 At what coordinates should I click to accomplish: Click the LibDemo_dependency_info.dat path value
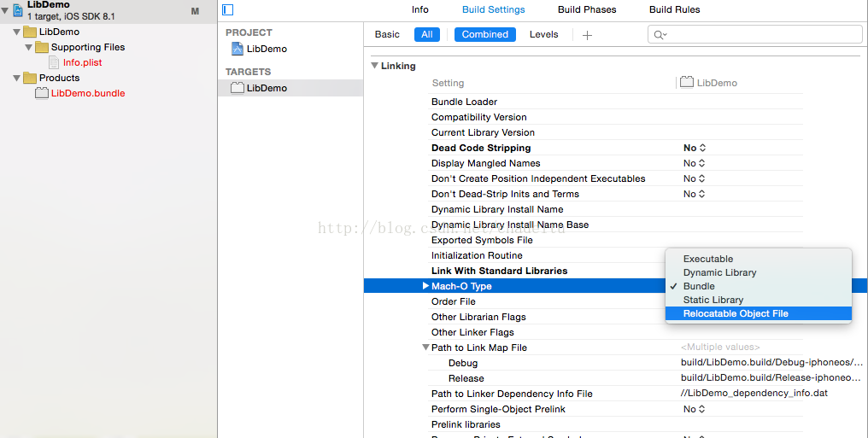754,394
